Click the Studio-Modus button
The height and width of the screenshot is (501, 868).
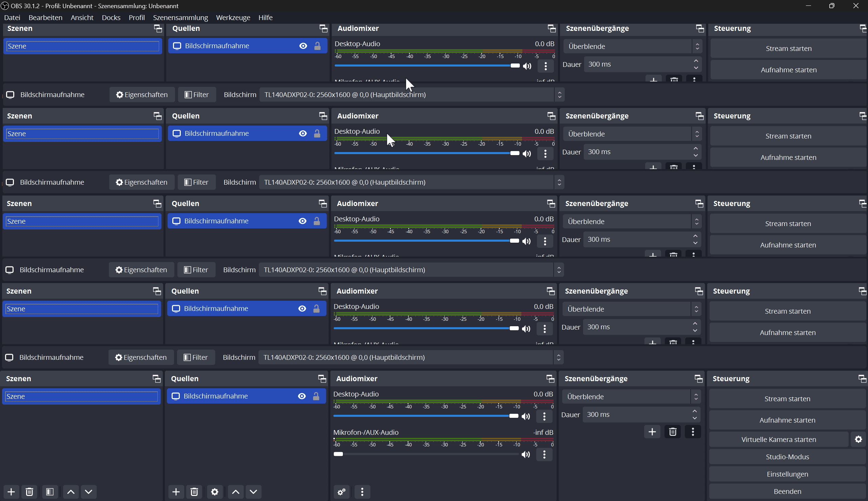coord(787,457)
